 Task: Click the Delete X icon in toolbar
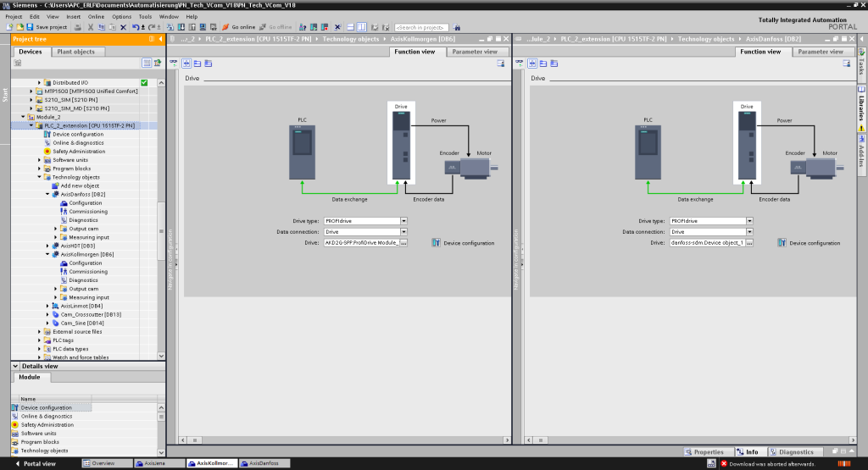125,27
